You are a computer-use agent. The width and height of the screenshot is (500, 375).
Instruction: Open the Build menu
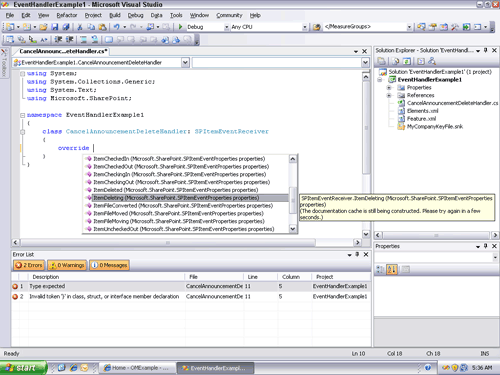(115, 15)
